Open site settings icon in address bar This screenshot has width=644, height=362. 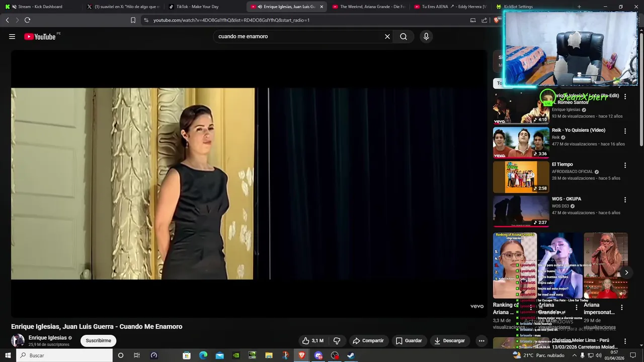(x=146, y=20)
